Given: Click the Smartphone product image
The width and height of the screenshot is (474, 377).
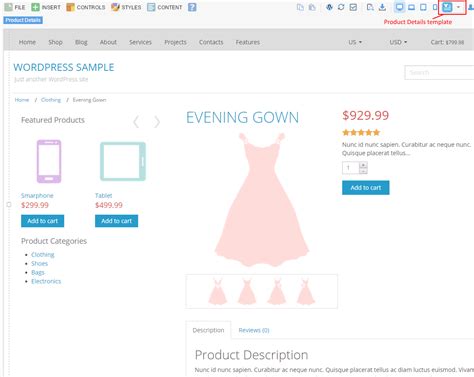Looking at the screenshot, I should (x=49, y=161).
